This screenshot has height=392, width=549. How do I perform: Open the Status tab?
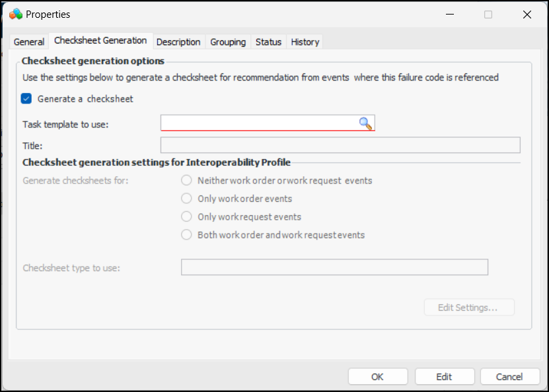pyautogui.click(x=268, y=42)
